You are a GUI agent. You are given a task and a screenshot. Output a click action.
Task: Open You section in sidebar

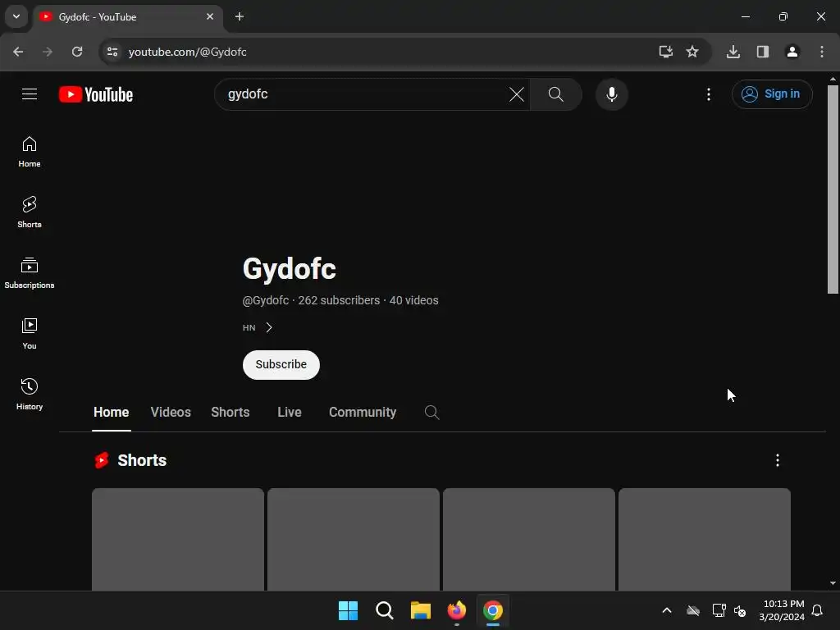coord(30,334)
